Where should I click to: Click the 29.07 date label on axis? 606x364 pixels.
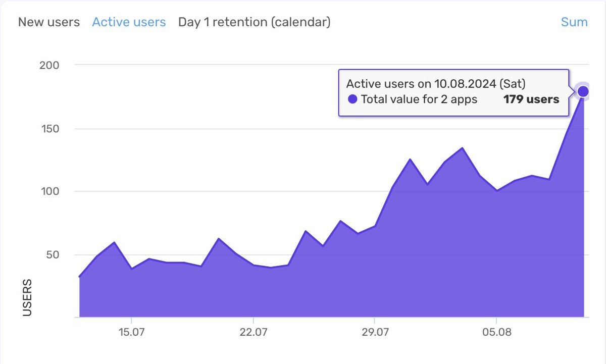[374, 333]
